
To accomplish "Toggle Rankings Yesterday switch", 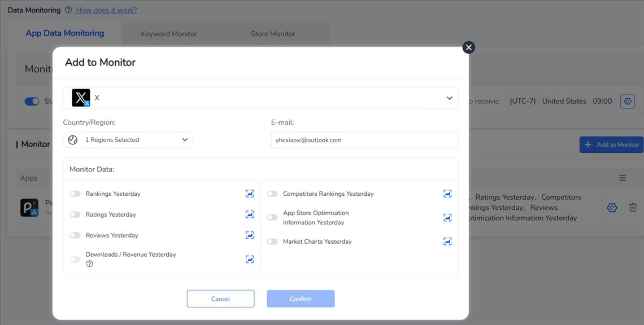I will pyautogui.click(x=75, y=194).
